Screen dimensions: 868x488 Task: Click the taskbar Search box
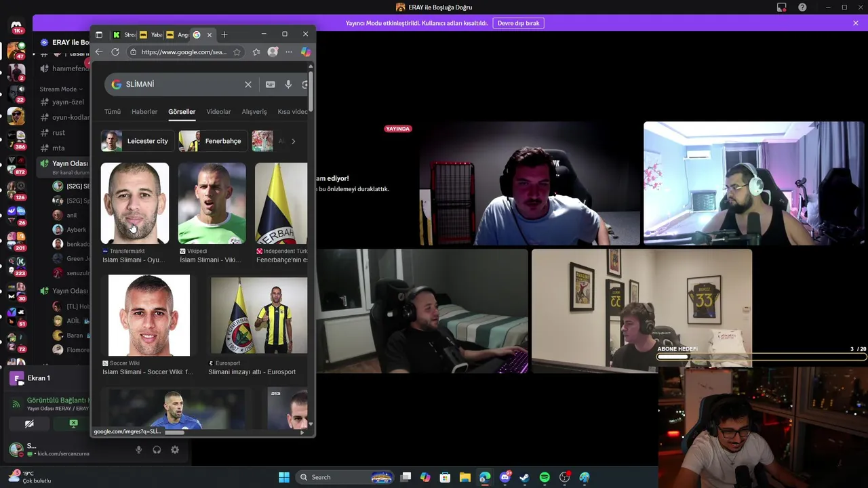coord(346,477)
